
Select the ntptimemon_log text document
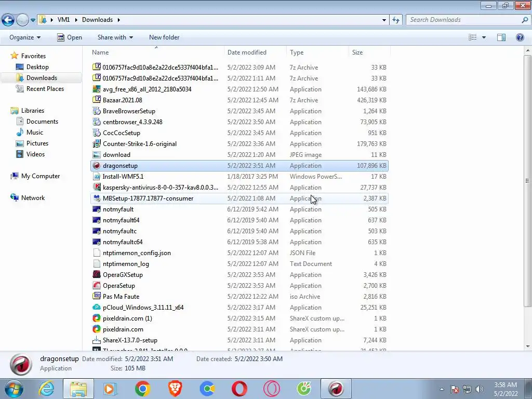[x=126, y=263]
